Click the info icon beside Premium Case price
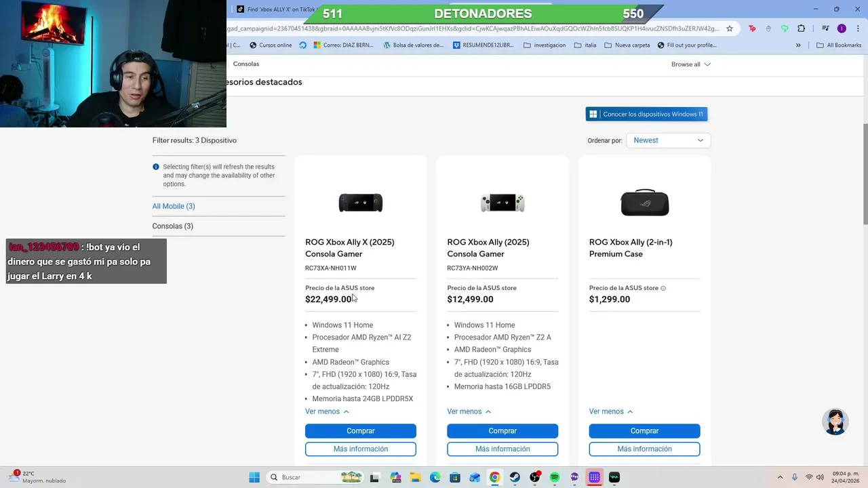The width and height of the screenshot is (868, 488). tap(663, 288)
